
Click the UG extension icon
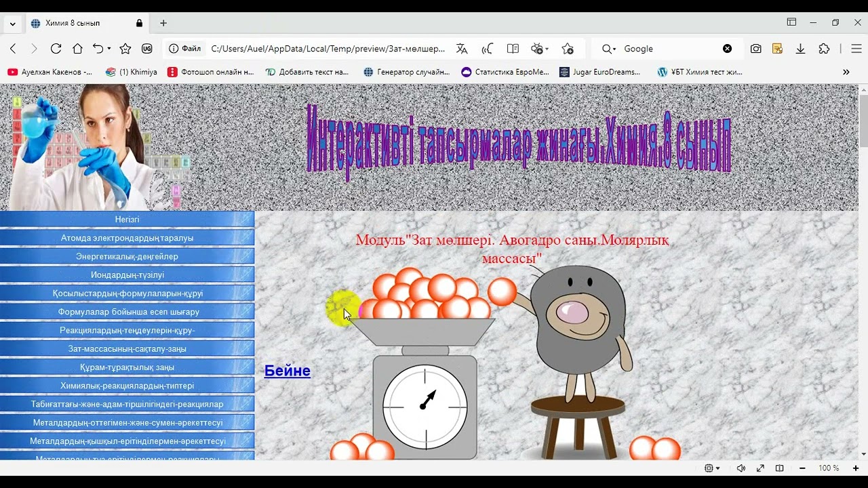(147, 49)
